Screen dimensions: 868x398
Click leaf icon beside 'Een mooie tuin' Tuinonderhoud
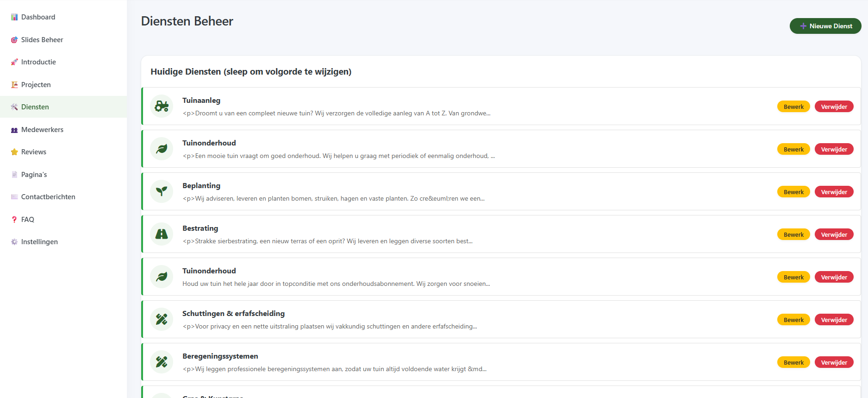(x=162, y=149)
